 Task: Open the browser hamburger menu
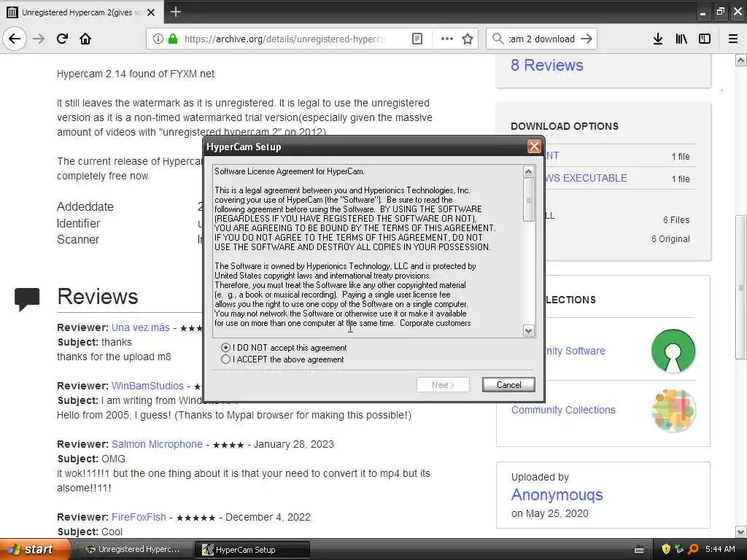click(x=732, y=39)
